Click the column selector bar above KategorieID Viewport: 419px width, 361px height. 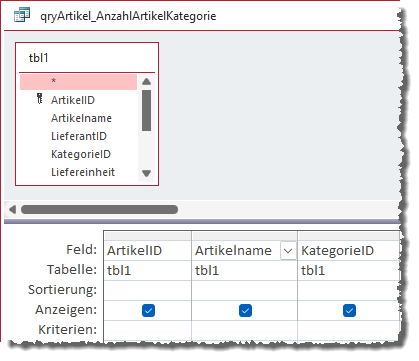(348, 236)
